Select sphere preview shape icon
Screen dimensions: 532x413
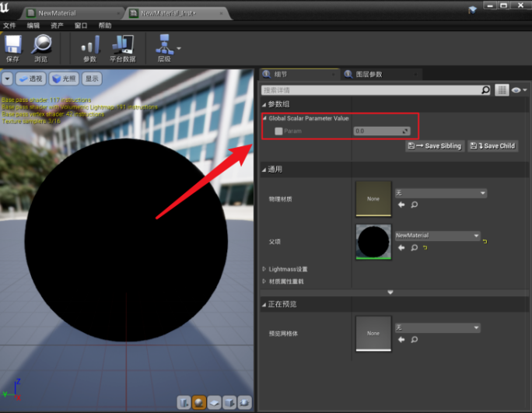click(x=199, y=402)
